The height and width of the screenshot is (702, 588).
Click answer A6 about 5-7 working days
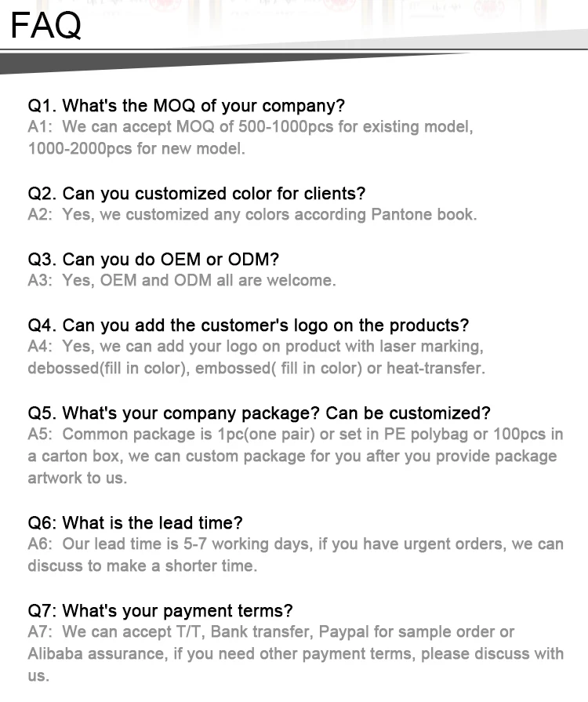(x=295, y=544)
